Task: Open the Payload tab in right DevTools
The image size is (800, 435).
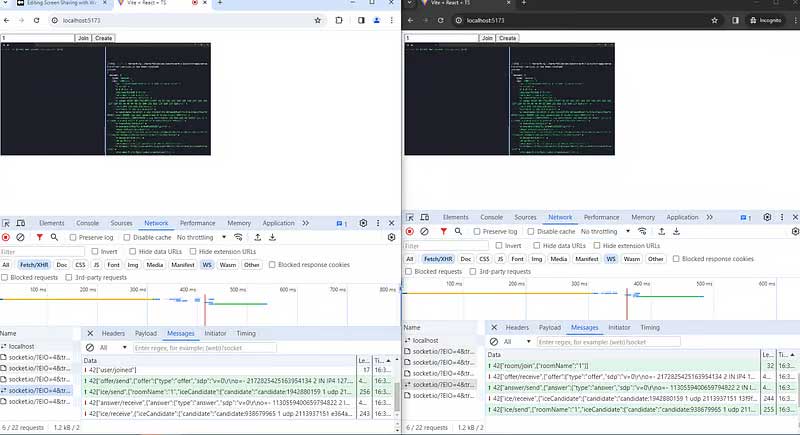Action: pos(550,327)
